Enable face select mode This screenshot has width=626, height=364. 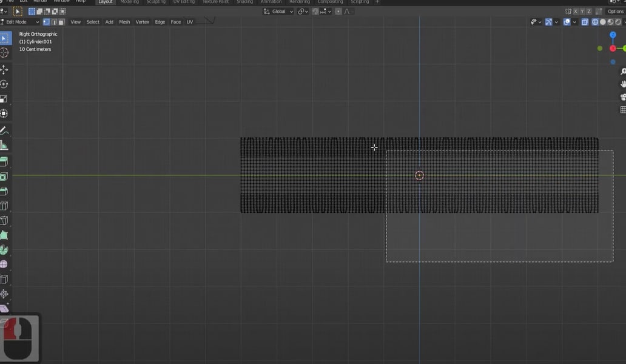(61, 22)
